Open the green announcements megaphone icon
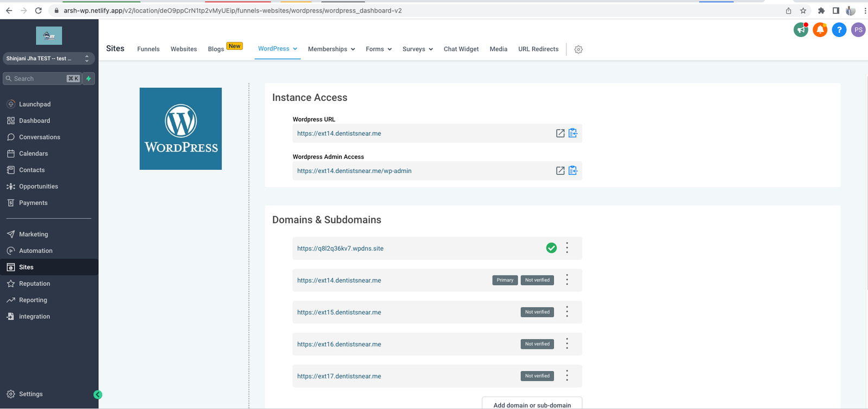This screenshot has height=409, width=868. (x=801, y=30)
